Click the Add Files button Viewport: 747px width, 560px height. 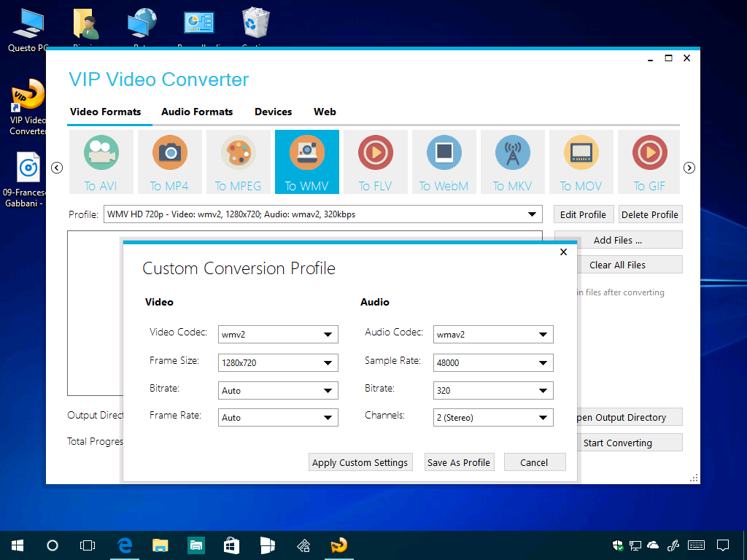coord(619,240)
